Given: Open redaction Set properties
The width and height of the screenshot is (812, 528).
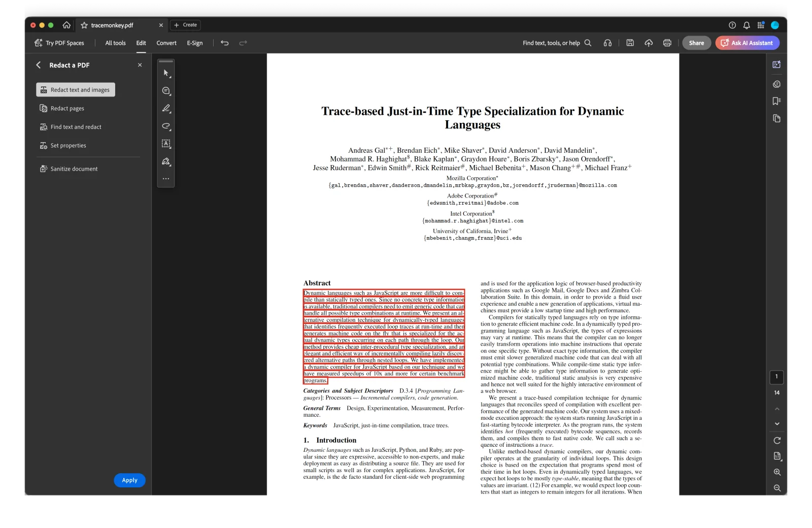Looking at the screenshot, I should tap(63, 146).
